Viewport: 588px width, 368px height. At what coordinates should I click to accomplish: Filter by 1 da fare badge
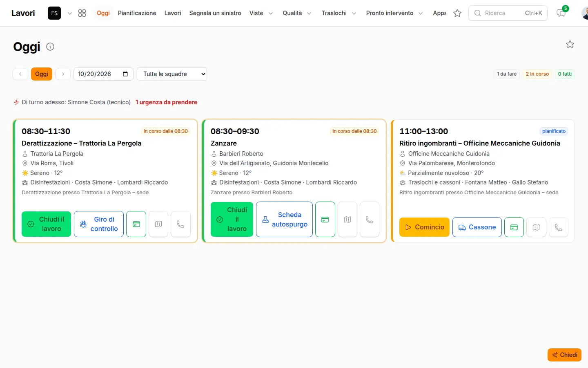pyautogui.click(x=507, y=74)
